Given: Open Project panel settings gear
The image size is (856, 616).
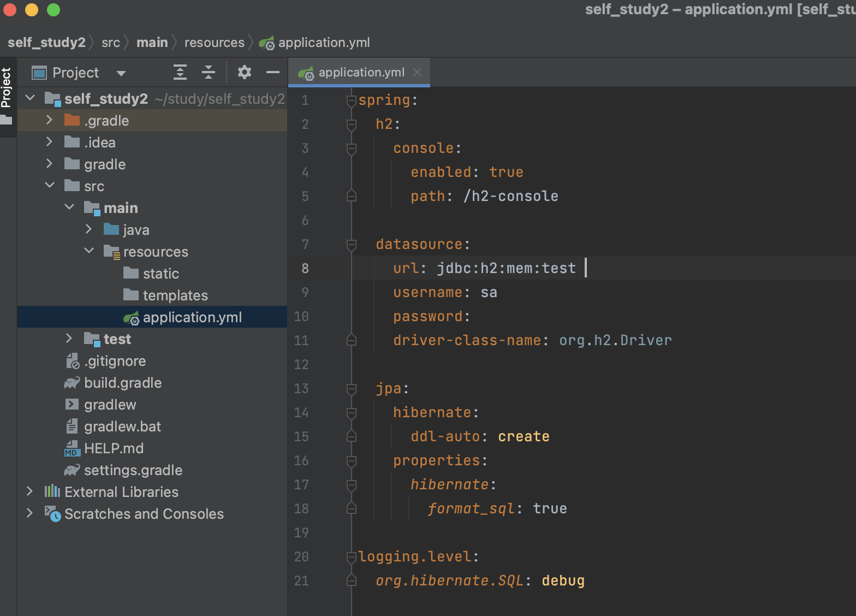Looking at the screenshot, I should tap(245, 72).
